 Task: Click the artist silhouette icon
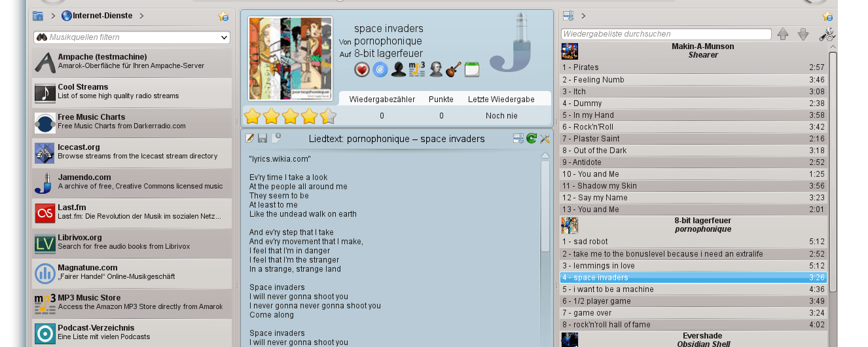pos(399,69)
